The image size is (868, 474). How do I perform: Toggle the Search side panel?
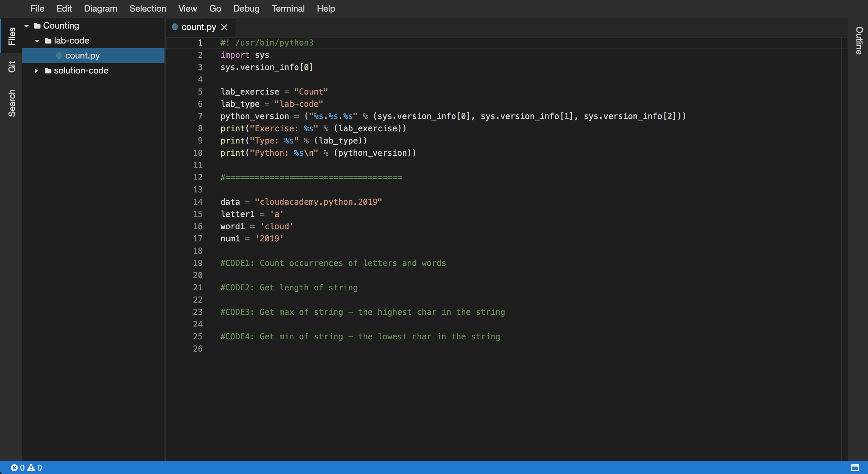[12, 103]
